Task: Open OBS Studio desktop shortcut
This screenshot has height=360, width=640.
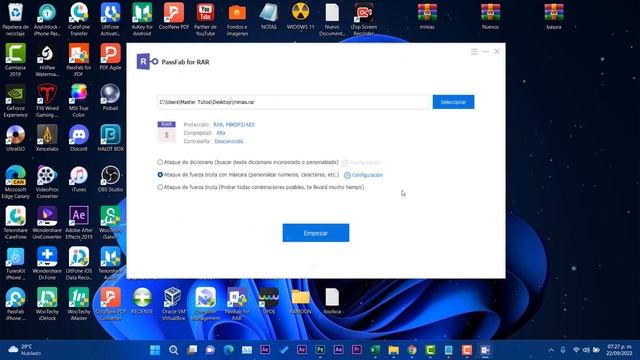Action: [x=110, y=179]
